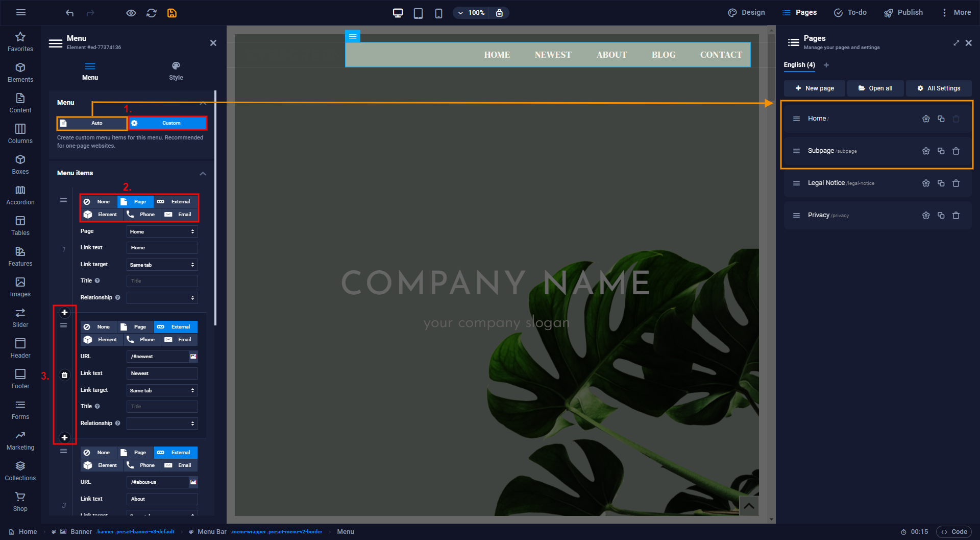Viewport: 980px width, 540px height.
Task: Set first menu item type to External
Action: (x=175, y=202)
